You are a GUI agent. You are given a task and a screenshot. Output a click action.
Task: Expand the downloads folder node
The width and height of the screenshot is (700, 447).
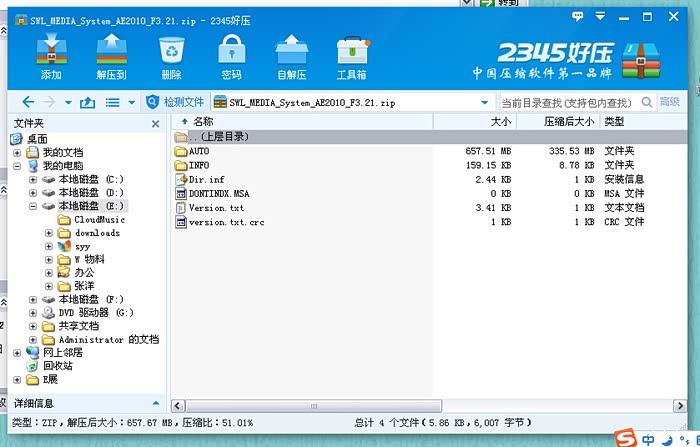[x=49, y=233]
